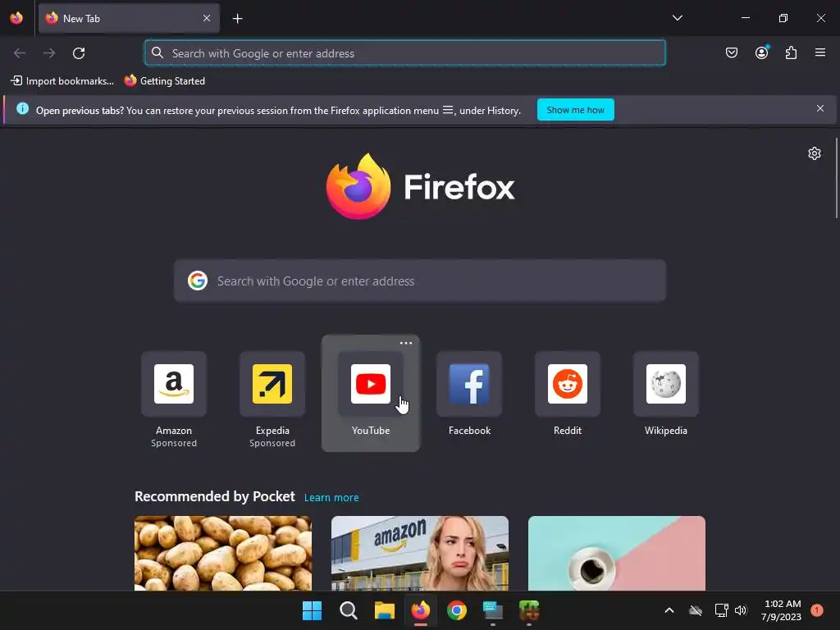Viewport: 840px width, 630px height.
Task: Open the Minecraft taskbar icon
Action: point(529,610)
